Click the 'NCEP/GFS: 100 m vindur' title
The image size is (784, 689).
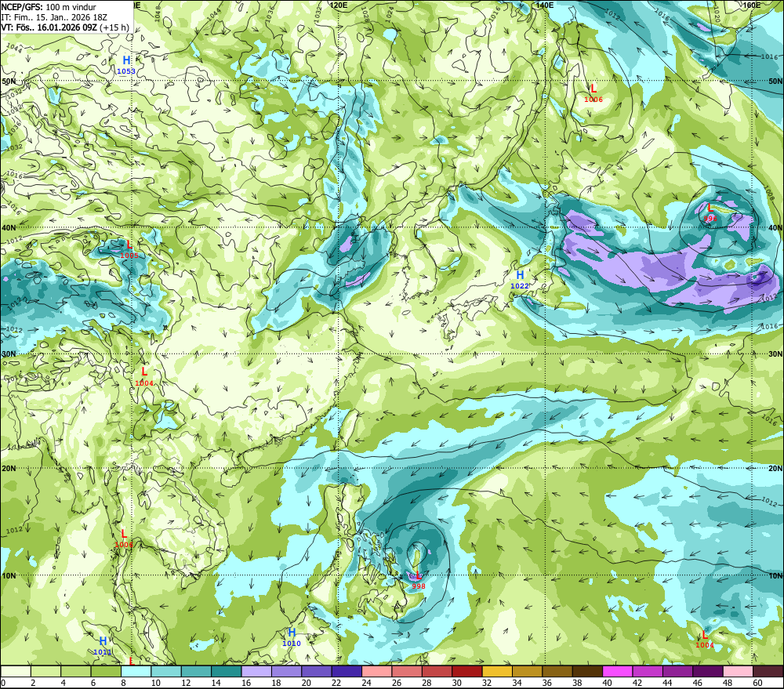[x=49, y=7]
